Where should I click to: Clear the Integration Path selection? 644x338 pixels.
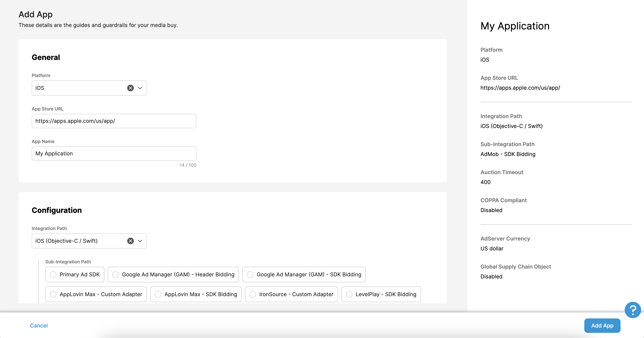point(130,241)
